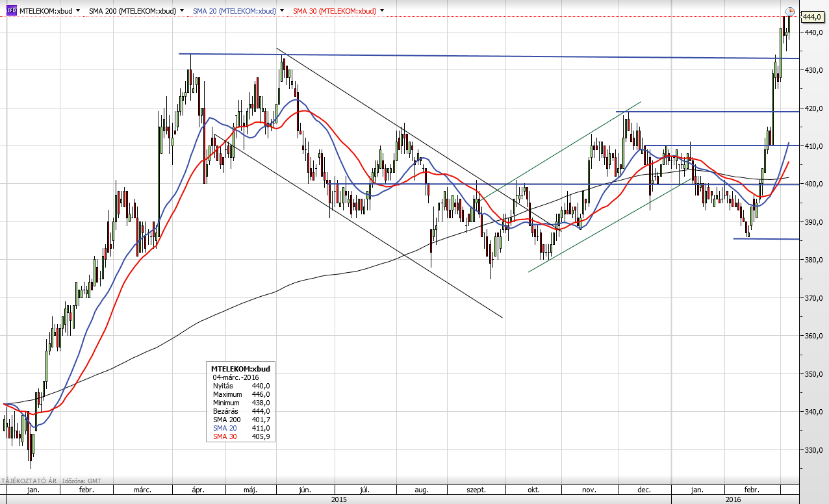This screenshot has width=829, height=504.
Task: Click the 430,0 price axis label
Action: [x=814, y=70]
